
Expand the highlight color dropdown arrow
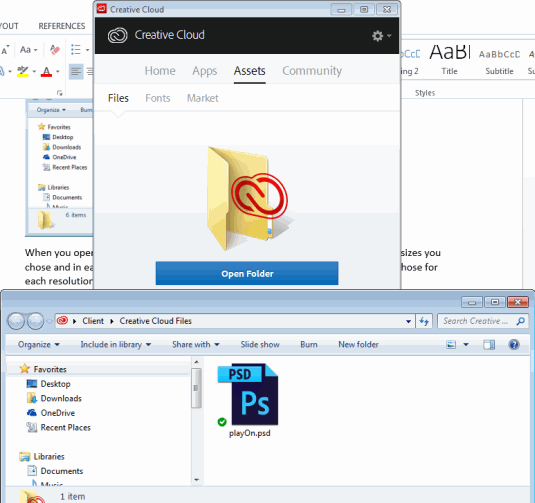tap(34, 71)
